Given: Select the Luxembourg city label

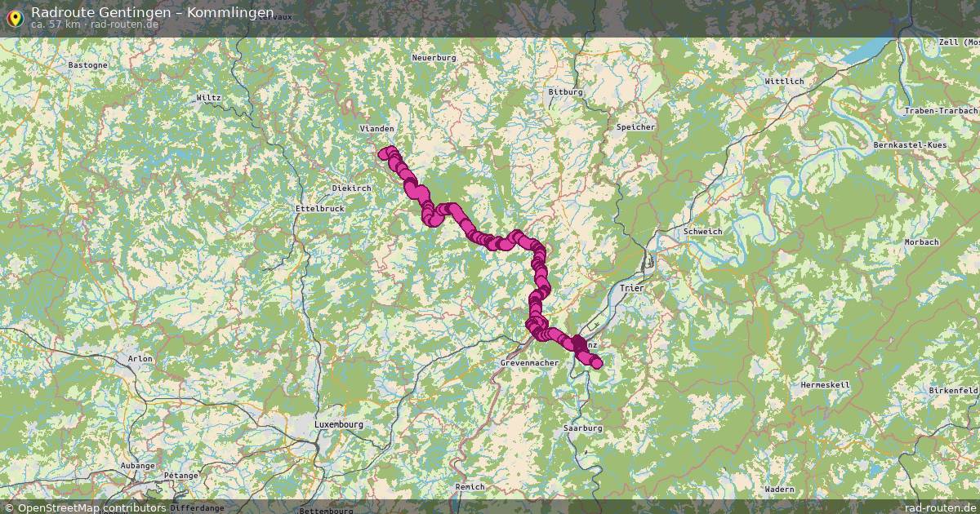Looking at the screenshot, I should 339,424.
